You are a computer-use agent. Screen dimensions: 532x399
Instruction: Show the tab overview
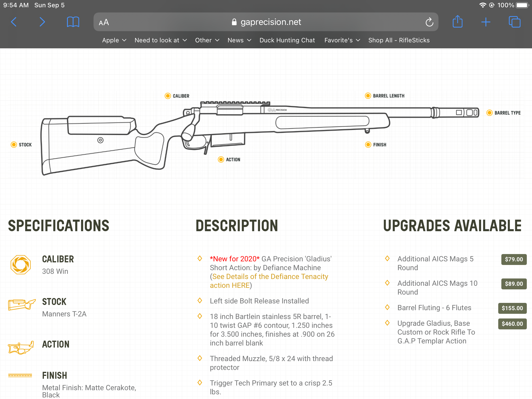[515, 22]
